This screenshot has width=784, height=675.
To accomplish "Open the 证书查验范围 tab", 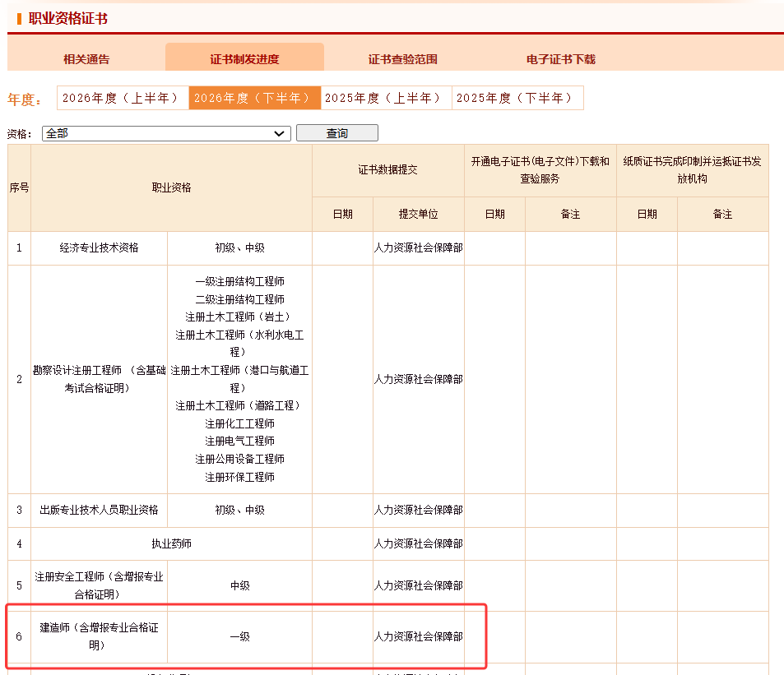I will 402,59.
